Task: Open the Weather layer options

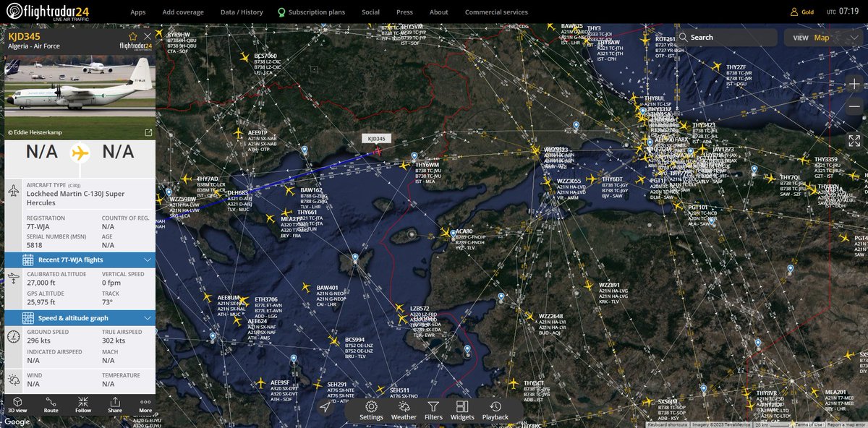Action: [x=404, y=411]
